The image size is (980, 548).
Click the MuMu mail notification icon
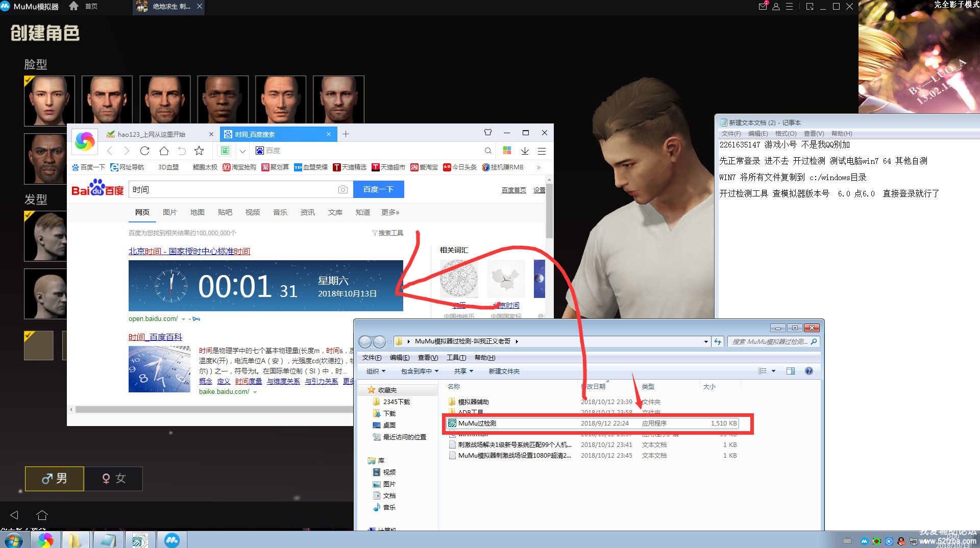click(x=763, y=6)
